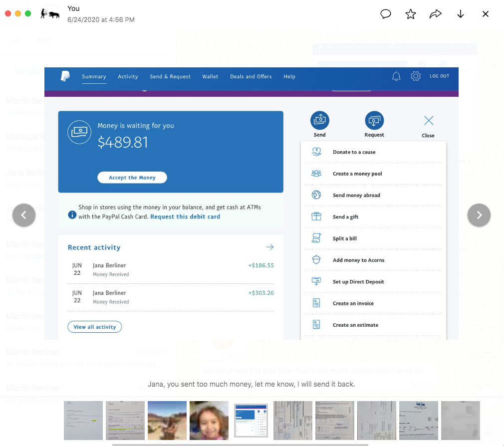This screenshot has width=504, height=446.
Task: Star this media with the star icon
Action: (x=411, y=14)
